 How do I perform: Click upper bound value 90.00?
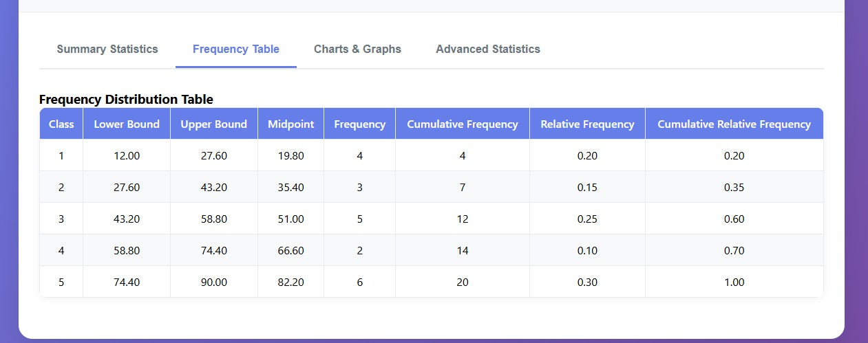pyautogui.click(x=214, y=283)
